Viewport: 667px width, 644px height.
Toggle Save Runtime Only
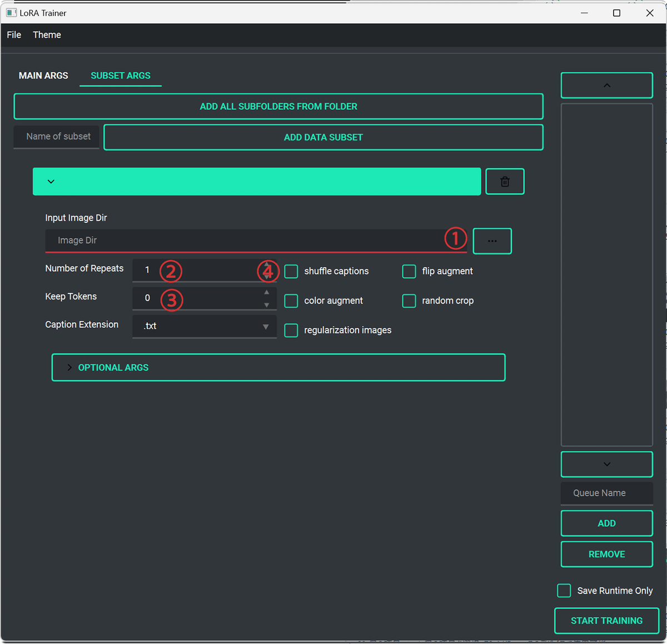tap(564, 591)
